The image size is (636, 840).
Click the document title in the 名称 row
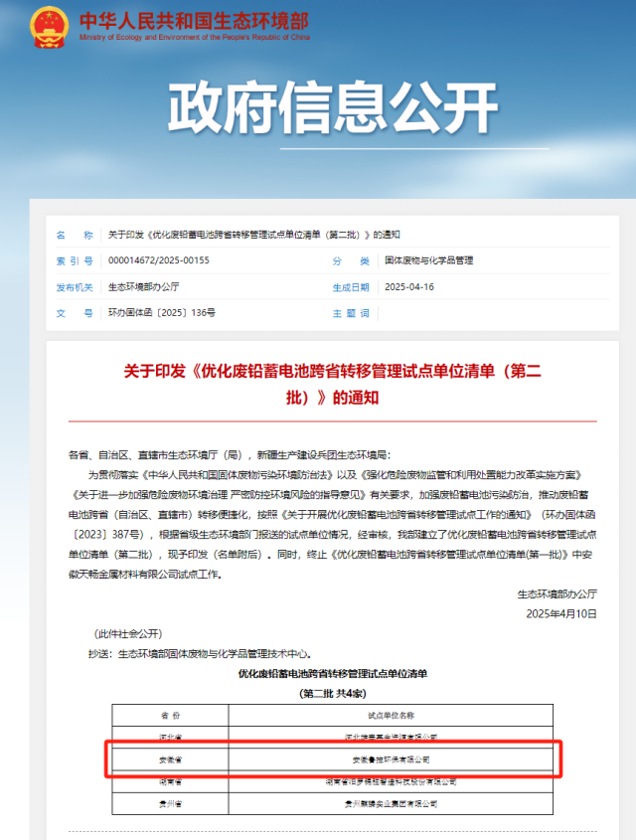(253, 235)
